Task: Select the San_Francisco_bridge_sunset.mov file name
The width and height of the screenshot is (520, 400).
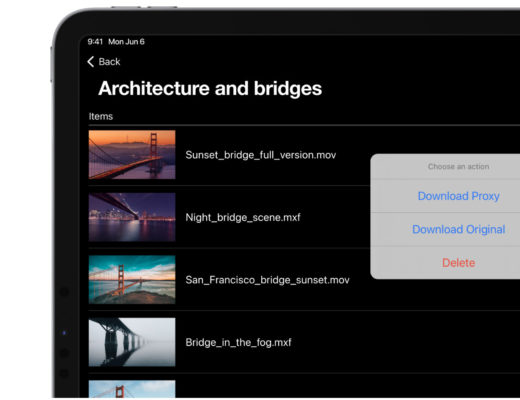Action: [x=267, y=280]
